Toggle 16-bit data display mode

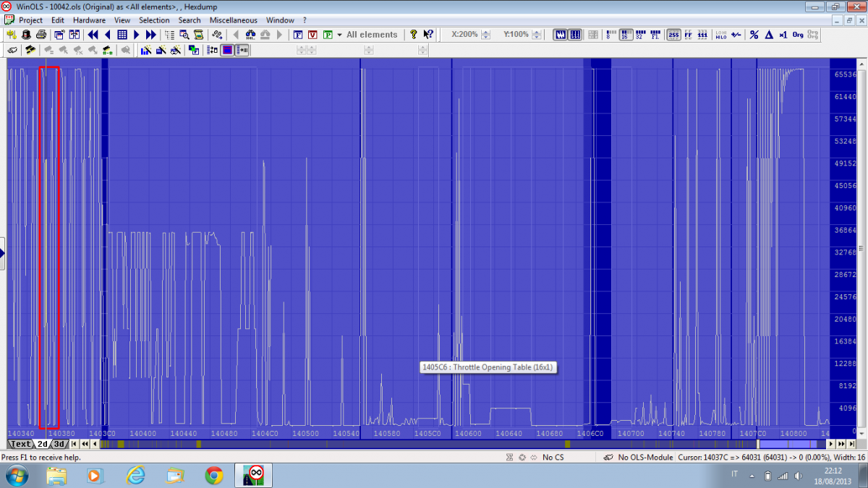click(x=626, y=34)
